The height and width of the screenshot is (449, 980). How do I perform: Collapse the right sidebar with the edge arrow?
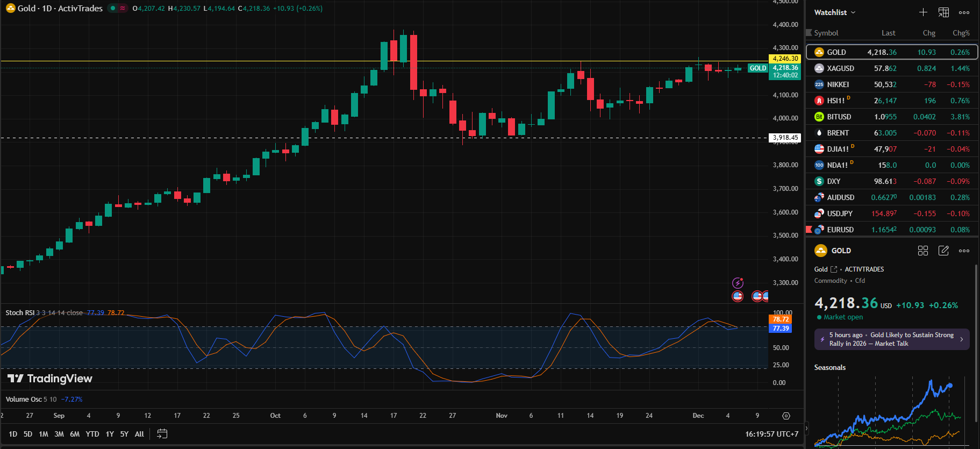pyautogui.click(x=806, y=429)
